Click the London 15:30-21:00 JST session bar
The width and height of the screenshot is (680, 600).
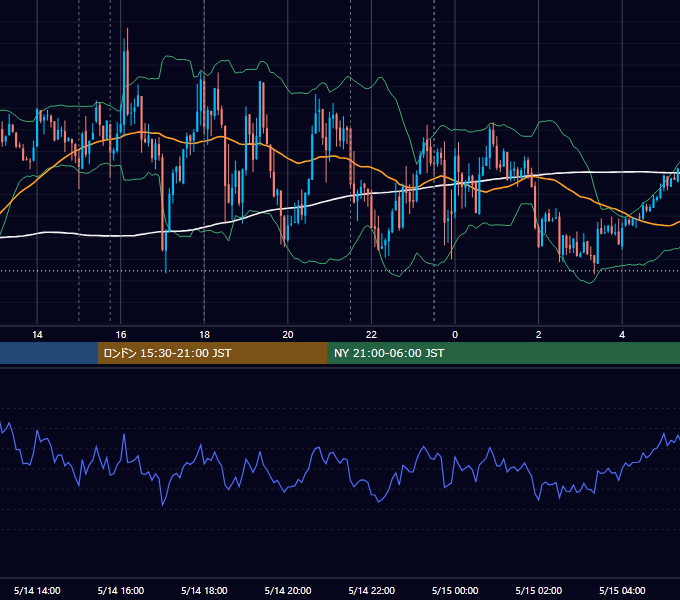click(212, 353)
